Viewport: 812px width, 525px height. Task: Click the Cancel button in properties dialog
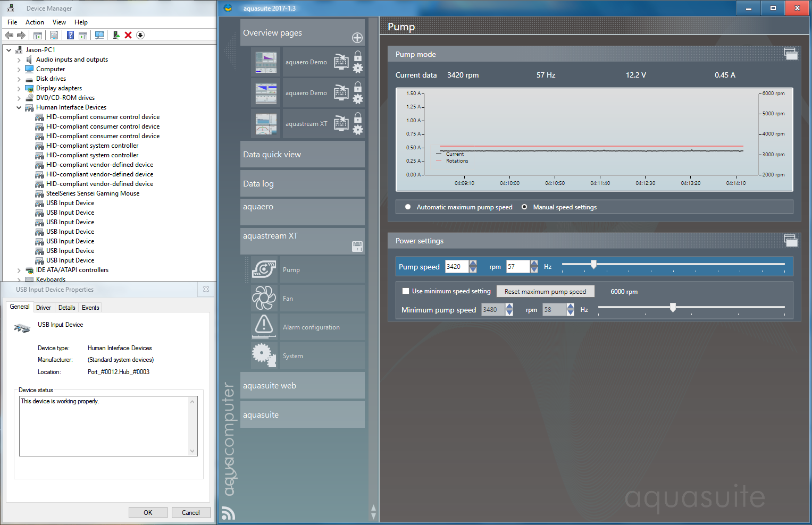click(x=191, y=513)
